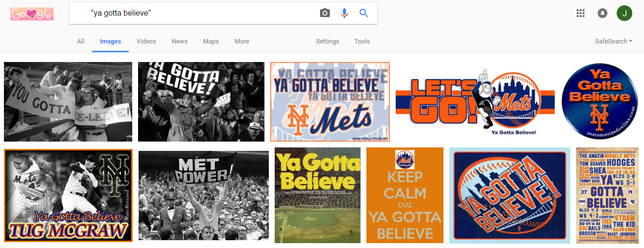Image resolution: width=644 pixels, height=248 pixels.
Task: Check the notifications bell icon
Action: coord(603,13)
